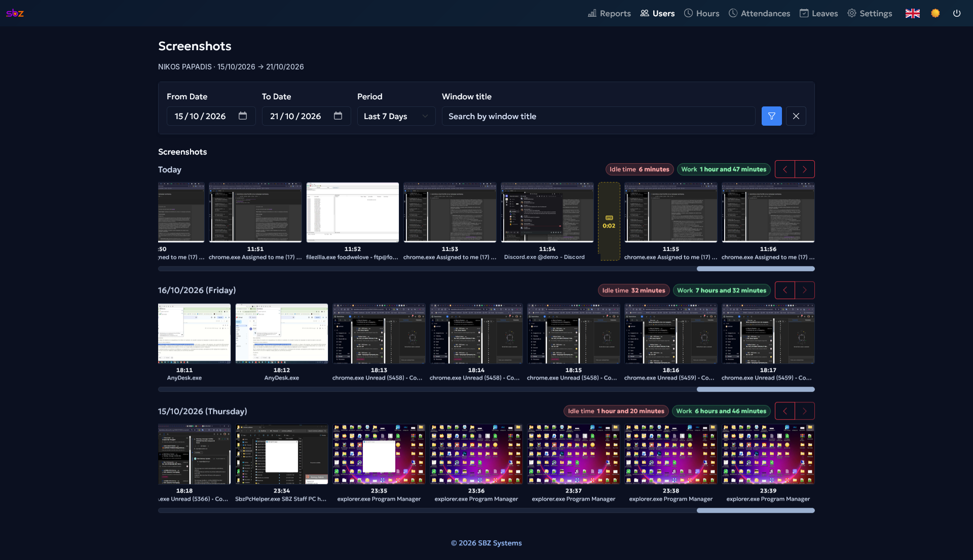This screenshot has width=973, height=560.
Task: Apply filter with the blue funnel button
Action: click(x=771, y=116)
